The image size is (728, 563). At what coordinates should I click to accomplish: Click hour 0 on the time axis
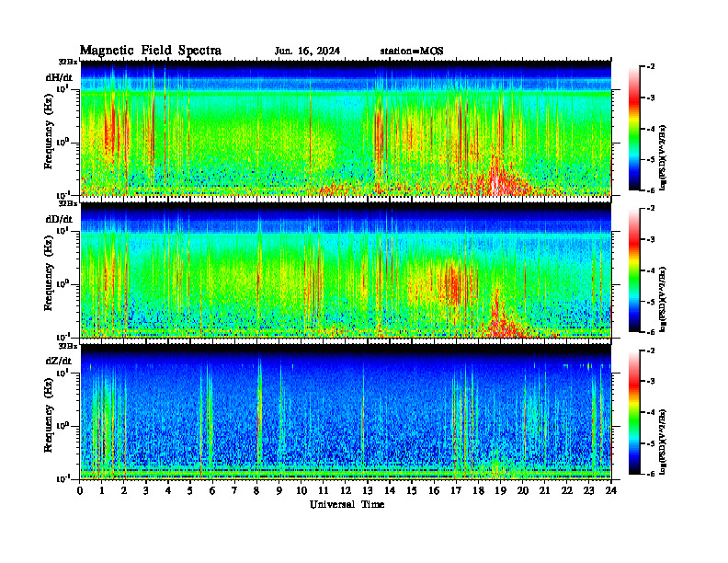[x=80, y=490]
